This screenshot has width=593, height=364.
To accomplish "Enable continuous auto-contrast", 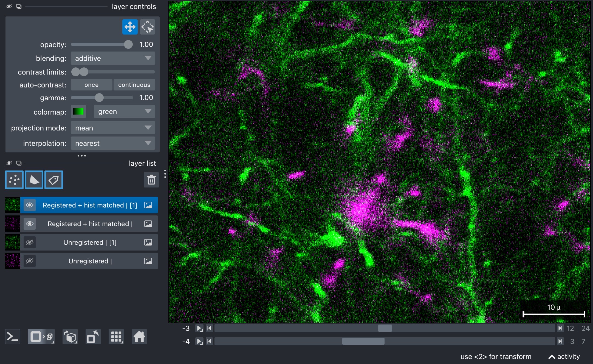I will [134, 85].
